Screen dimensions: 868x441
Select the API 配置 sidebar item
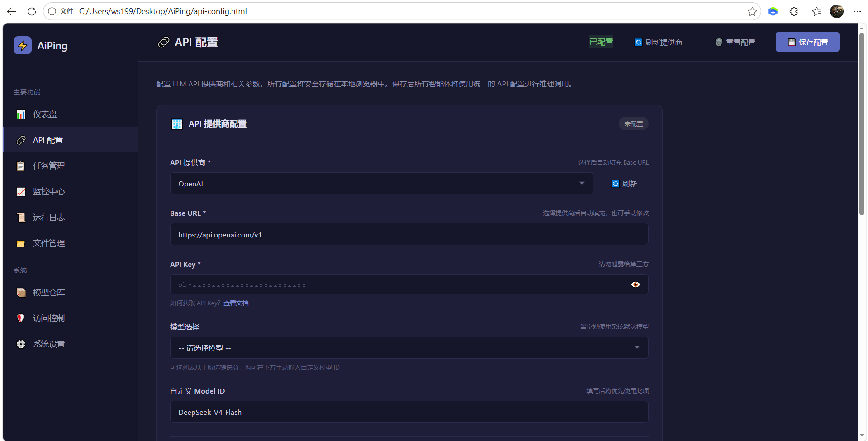point(70,140)
